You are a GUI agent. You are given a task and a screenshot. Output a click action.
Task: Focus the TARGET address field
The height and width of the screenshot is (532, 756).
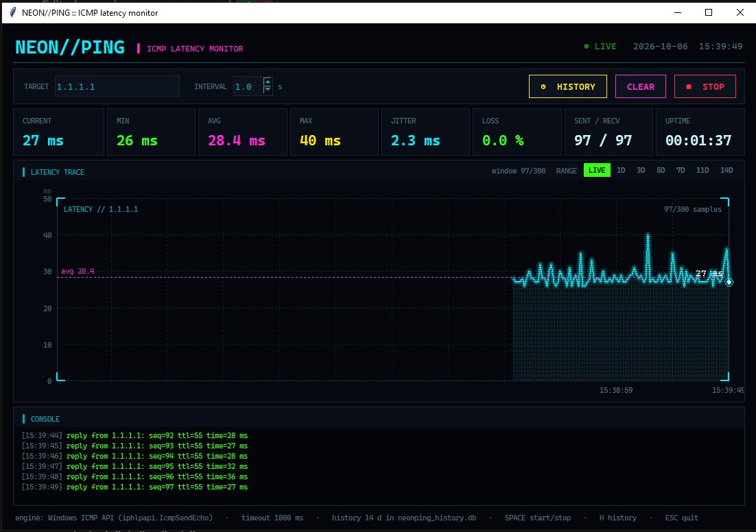point(117,87)
